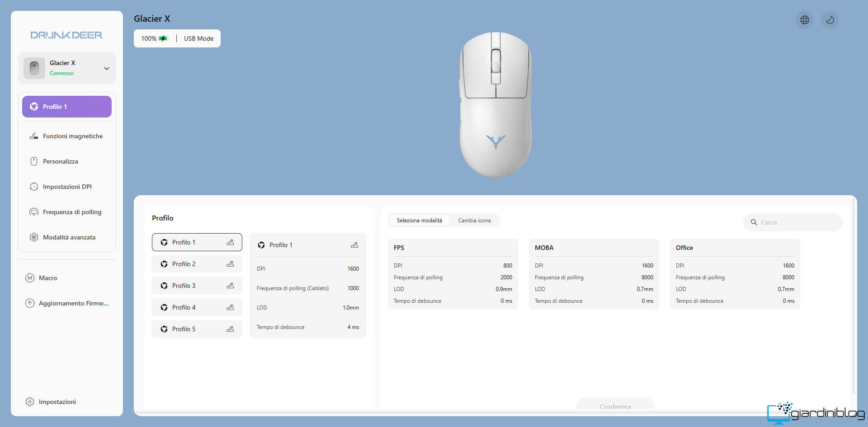Select Profilo 3 in profile list
This screenshot has height=427, width=868.
(x=197, y=286)
